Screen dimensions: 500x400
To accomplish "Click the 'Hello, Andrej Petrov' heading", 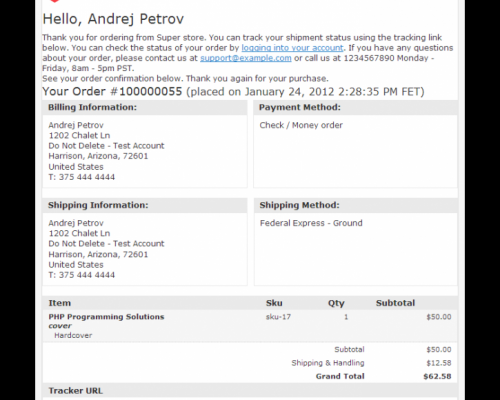I will pos(113,19).
